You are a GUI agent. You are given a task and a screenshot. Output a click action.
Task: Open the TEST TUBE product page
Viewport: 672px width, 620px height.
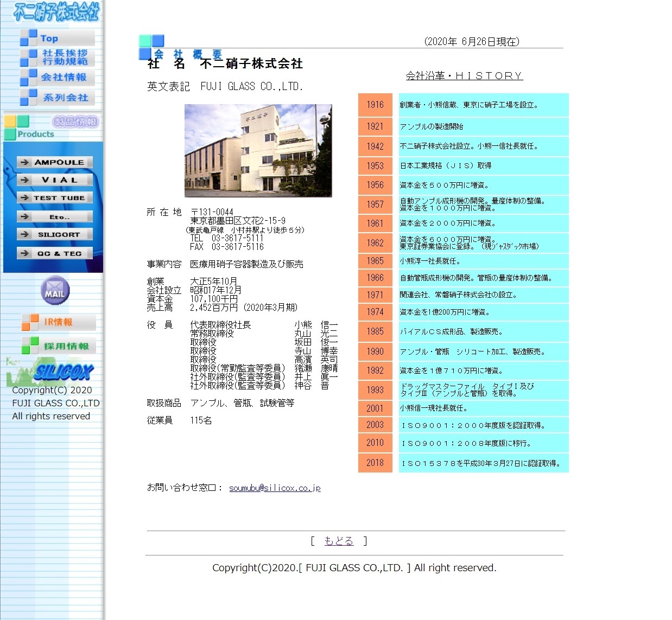(54, 198)
